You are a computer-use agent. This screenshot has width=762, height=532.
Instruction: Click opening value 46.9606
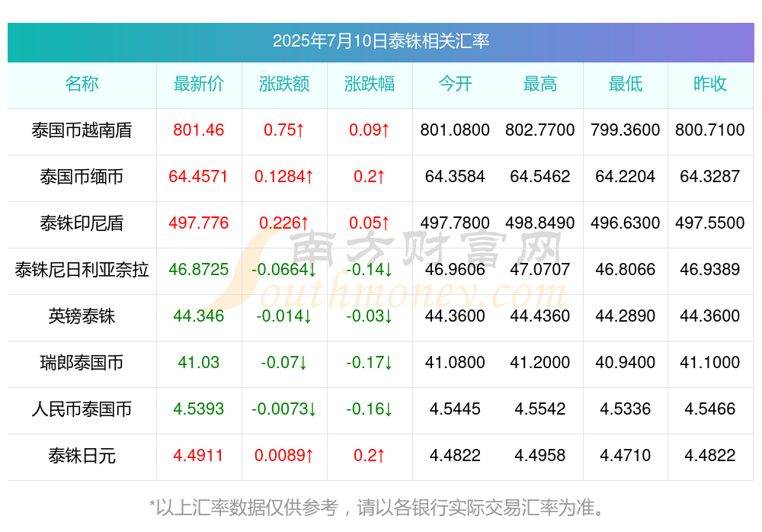pos(455,269)
